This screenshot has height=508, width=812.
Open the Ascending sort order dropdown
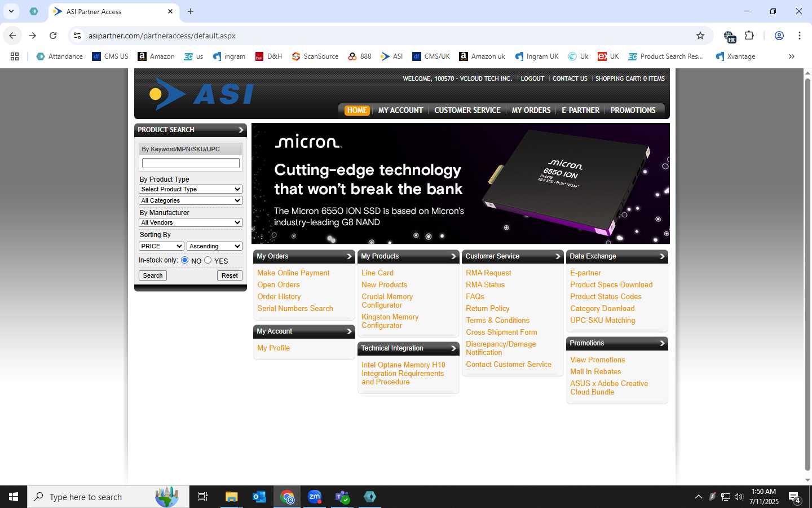tap(214, 246)
